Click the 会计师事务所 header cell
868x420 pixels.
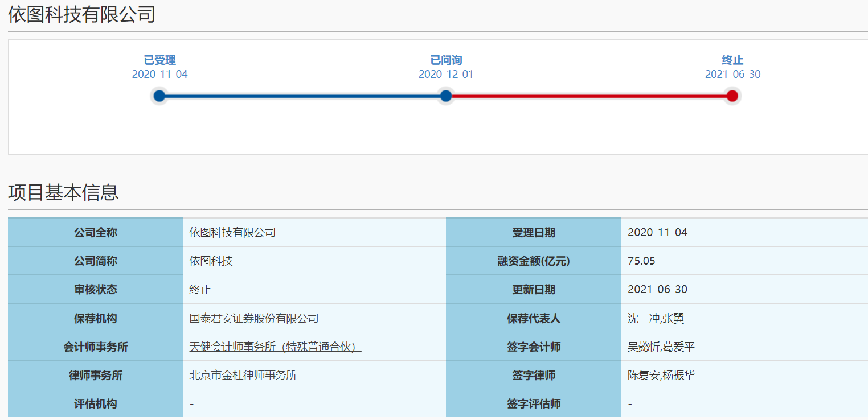[x=96, y=347]
